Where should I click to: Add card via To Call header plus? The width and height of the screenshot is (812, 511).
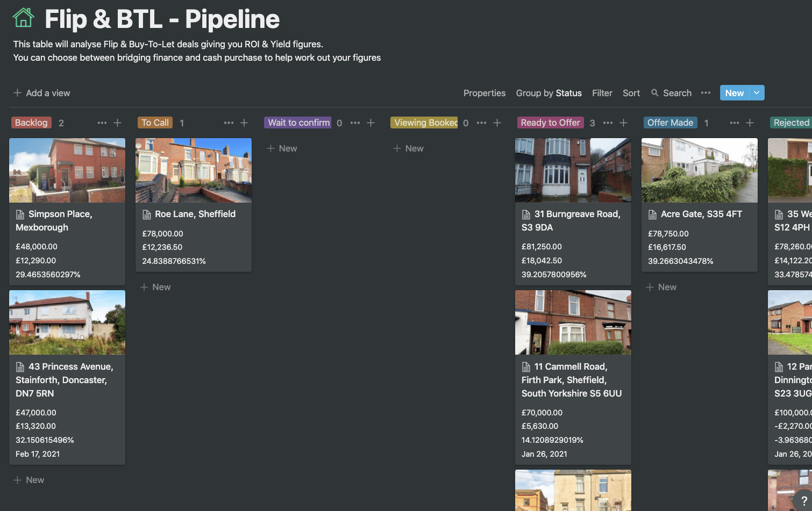244,123
